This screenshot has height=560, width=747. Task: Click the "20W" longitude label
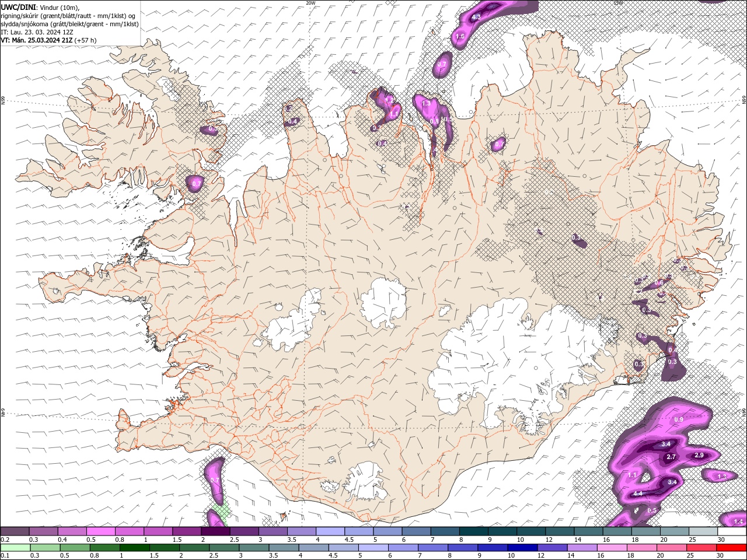click(310, 3)
